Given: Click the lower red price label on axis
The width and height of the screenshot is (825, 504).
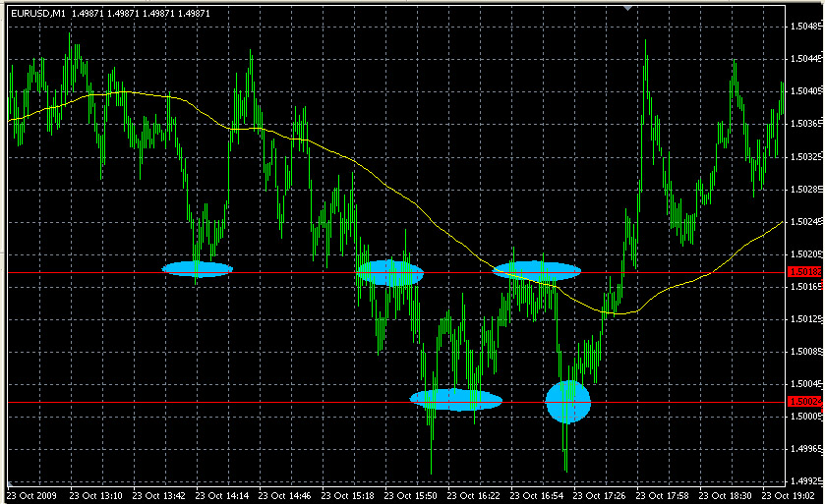Looking at the screenshot, I should [803, 402].
